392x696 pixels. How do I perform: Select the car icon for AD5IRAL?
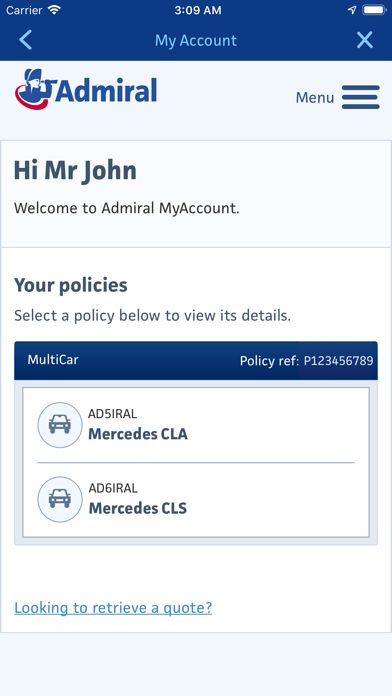pyautogui.click(x=60, y=425)
